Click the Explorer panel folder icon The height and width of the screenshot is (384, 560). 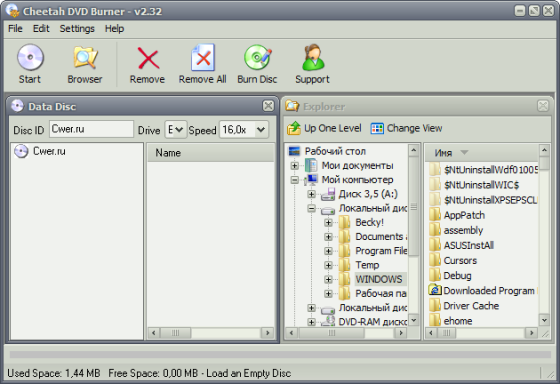pyautogui.click(x=292, y=106)
